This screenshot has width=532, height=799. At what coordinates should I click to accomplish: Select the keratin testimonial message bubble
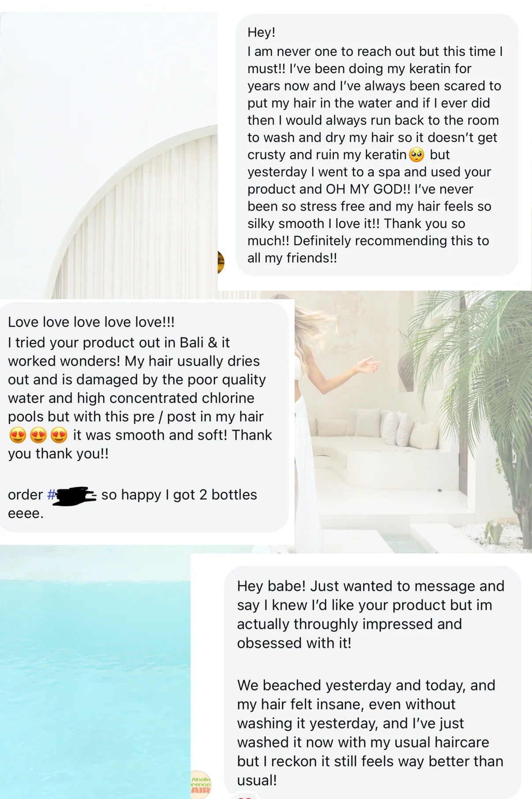[376, 146]
